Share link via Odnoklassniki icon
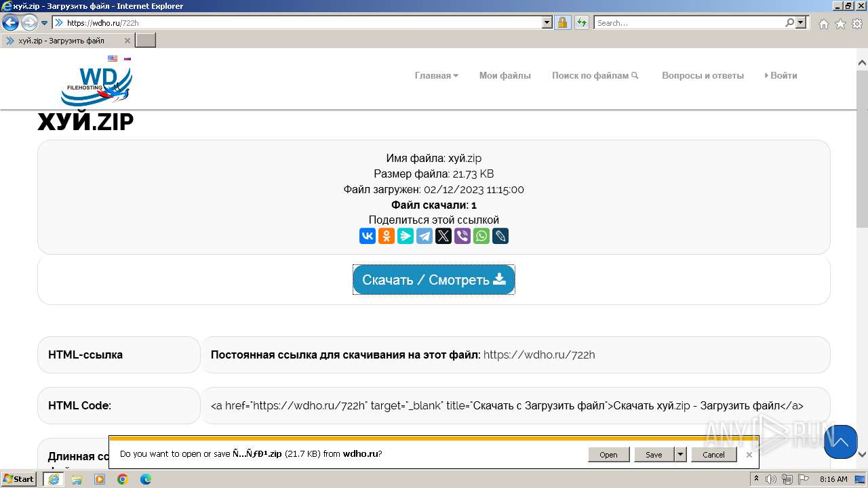Image resolution: width=868 pixels, height=488 pixels. pos(387,236)
